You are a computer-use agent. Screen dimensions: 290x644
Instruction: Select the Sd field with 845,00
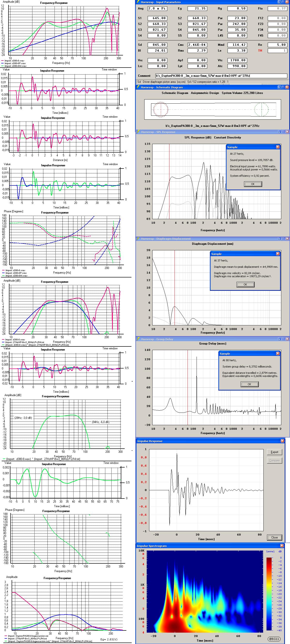(x=157, y=45)
